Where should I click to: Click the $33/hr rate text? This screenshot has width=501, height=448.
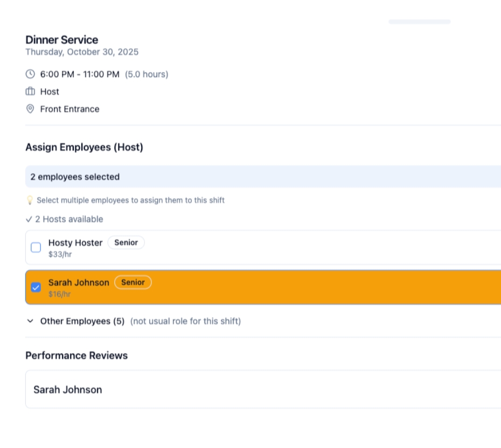click(60, 254)
